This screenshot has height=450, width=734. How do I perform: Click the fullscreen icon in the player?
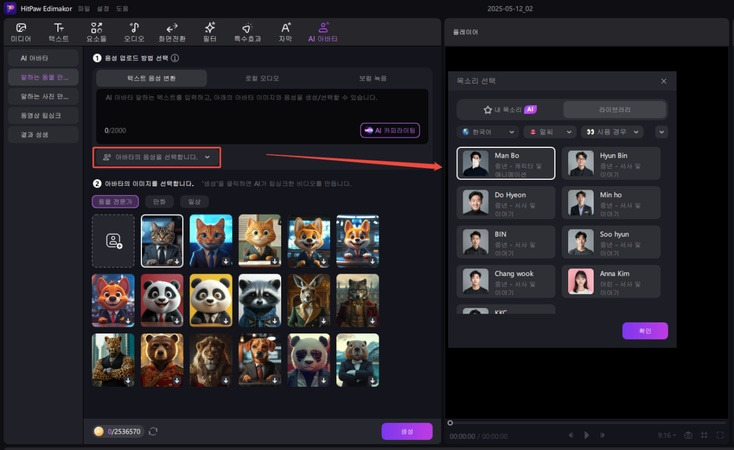click(x=720, y=435)
